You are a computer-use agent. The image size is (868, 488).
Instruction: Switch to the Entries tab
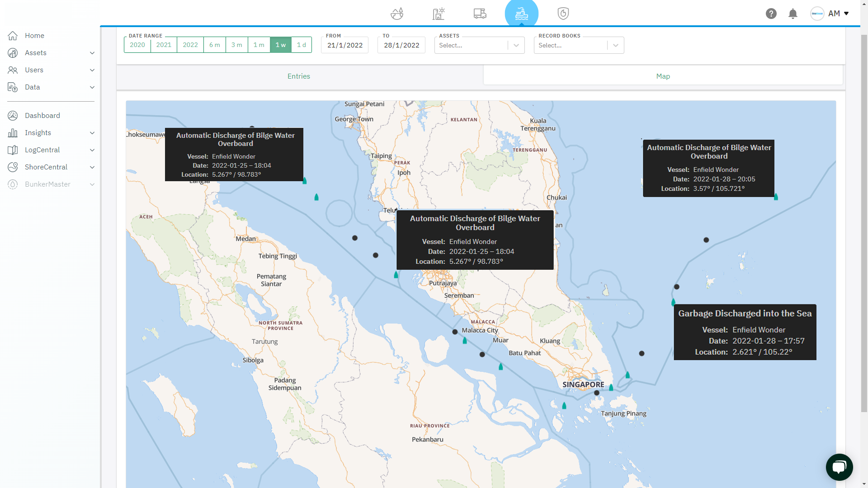[x=299, y=76]
